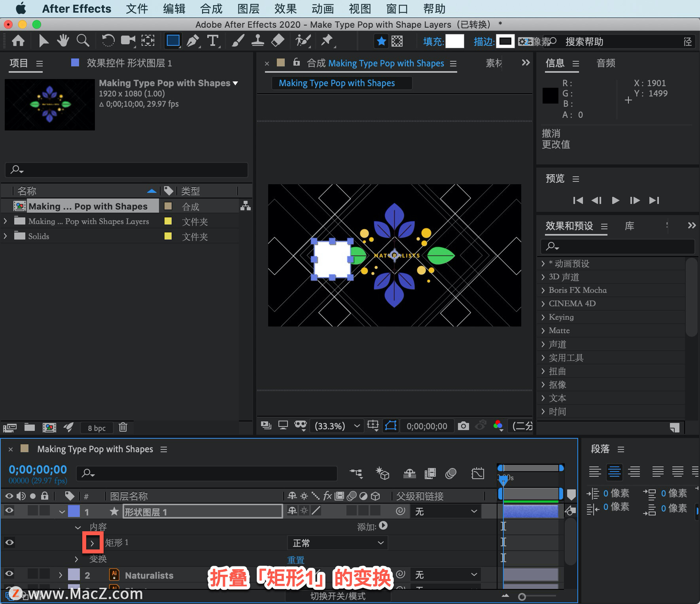Screen dimensions: 700x604
Task: Toggle hide shy layers switch
Action: (409, 473)
